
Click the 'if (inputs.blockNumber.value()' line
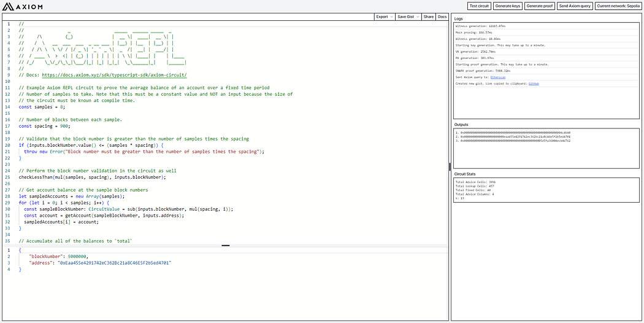(x=91, y=146)
